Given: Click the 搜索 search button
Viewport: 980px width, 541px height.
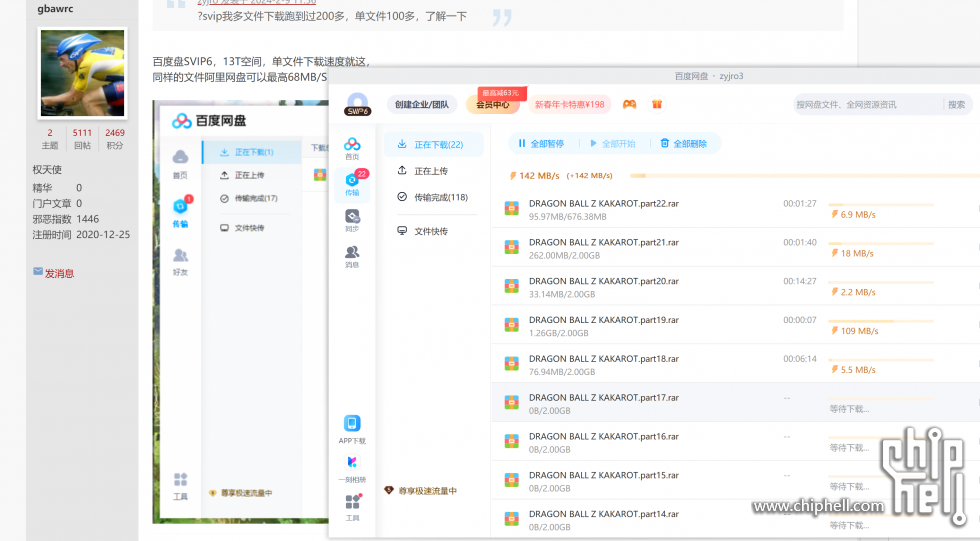Looking at the screenshot, I should pos(956,104).
